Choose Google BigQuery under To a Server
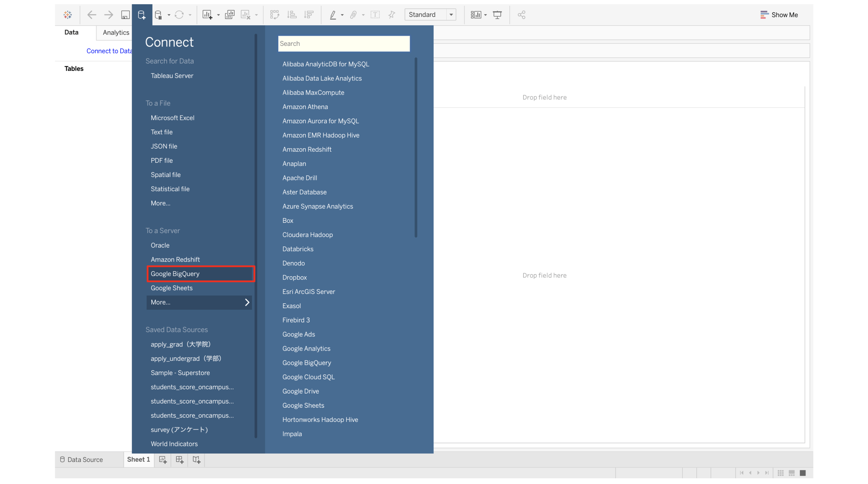Image resolution: width=868 pixels, height=484 pixels. (200, 274)
